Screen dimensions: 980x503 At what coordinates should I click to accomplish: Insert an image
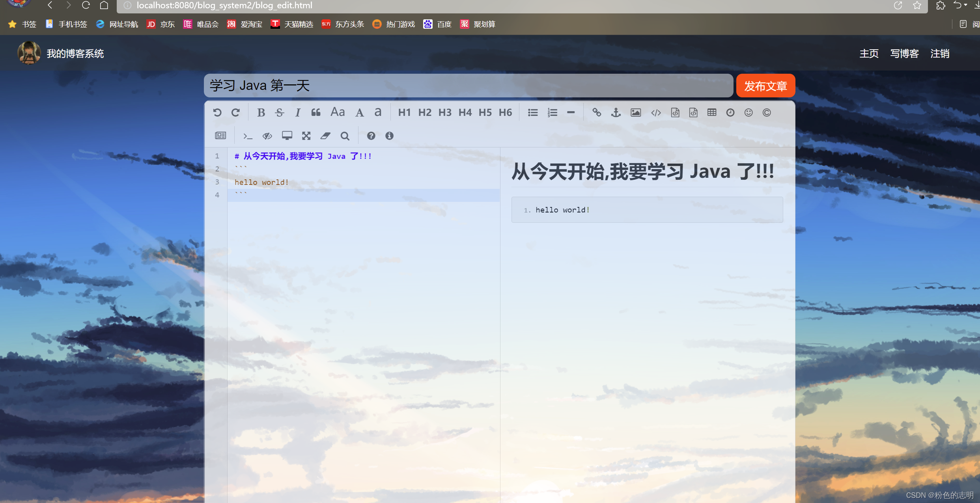pyautogui.click(x=636, y=113)
